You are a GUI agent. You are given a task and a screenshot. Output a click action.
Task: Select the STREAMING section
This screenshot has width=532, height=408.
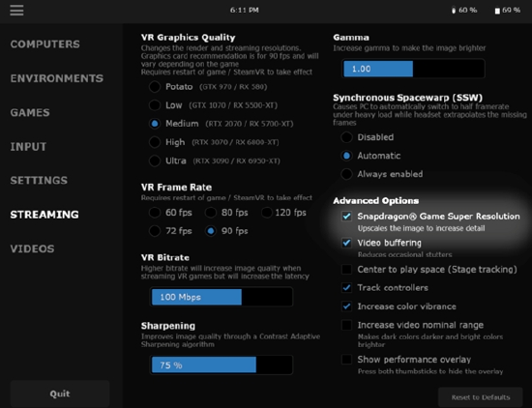(x=44, y=215)
